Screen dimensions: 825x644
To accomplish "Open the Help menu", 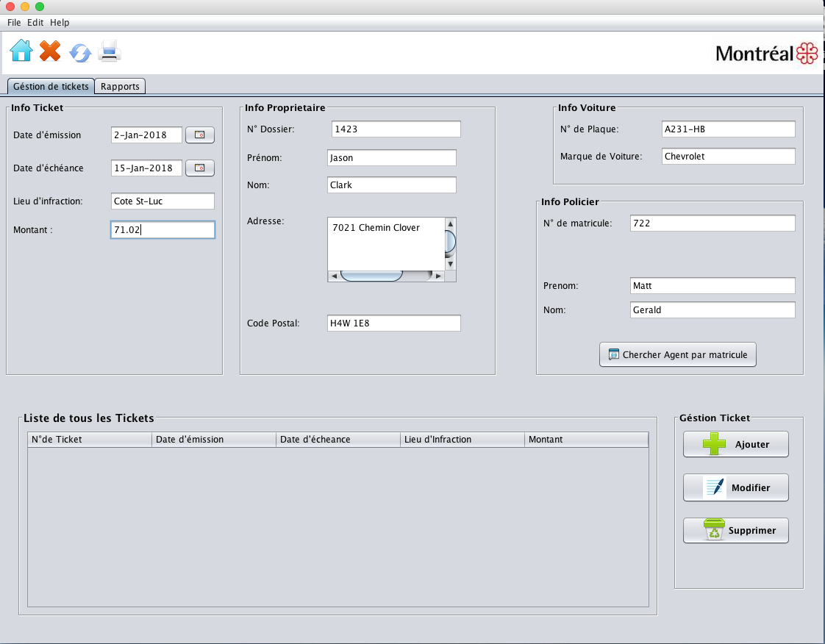I will (60, 23).
